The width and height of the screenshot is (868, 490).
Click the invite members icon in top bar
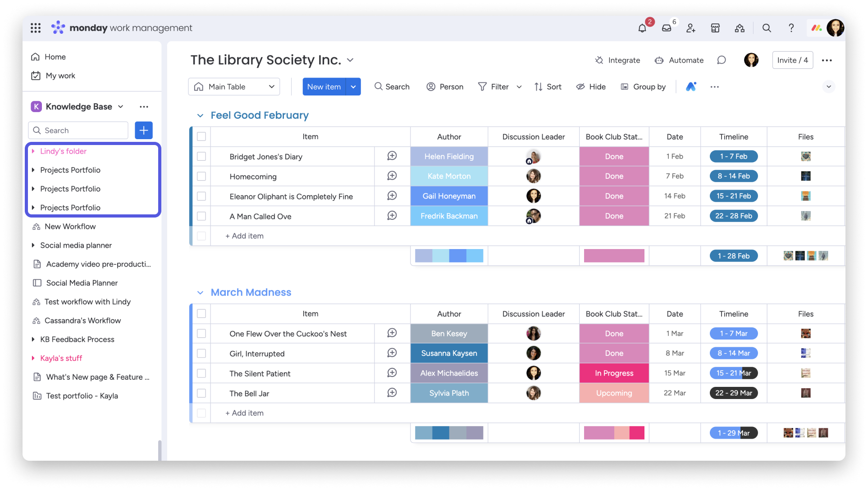coord(691,28)
